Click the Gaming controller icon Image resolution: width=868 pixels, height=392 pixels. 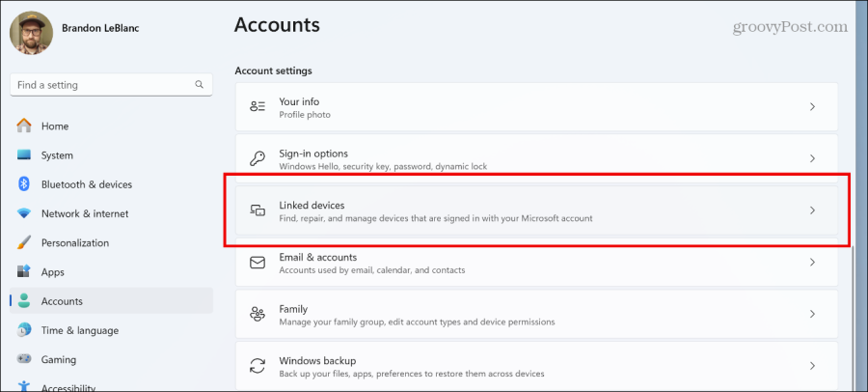coord(24,359)
